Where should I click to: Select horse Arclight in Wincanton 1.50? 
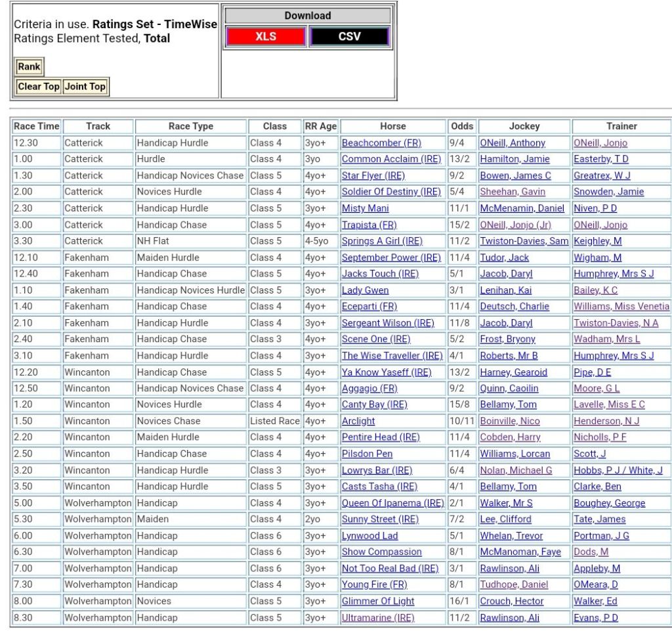tap(358, 421)
